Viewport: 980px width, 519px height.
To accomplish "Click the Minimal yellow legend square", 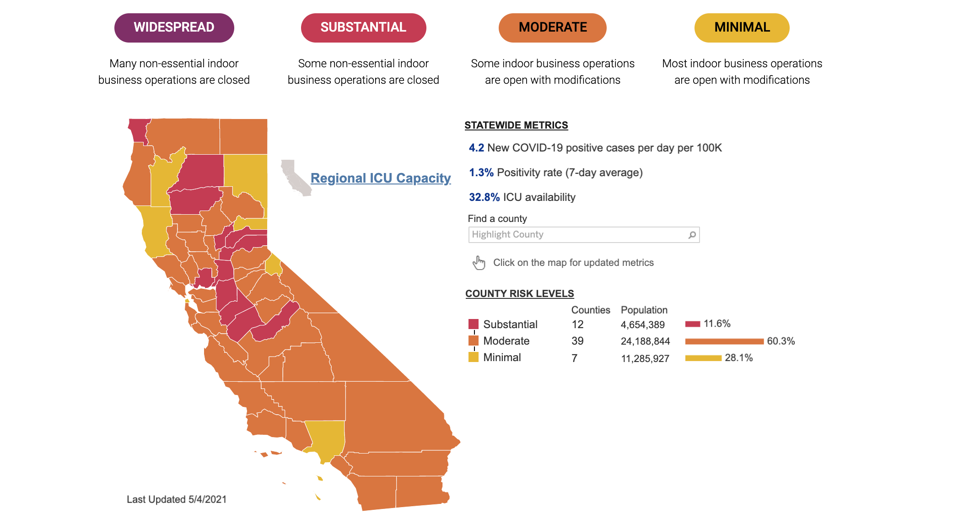I will (474, 357).
